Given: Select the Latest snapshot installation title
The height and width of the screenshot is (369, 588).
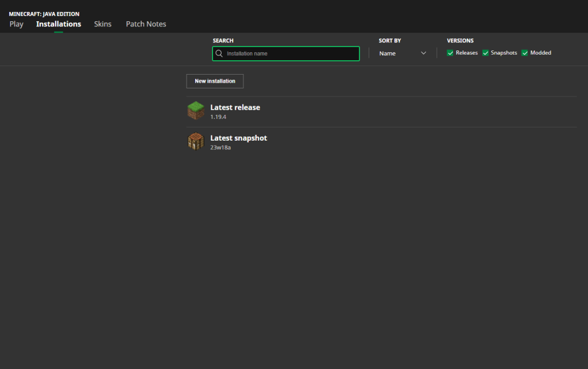Looking at the screenshot, I should pos(238,138).
